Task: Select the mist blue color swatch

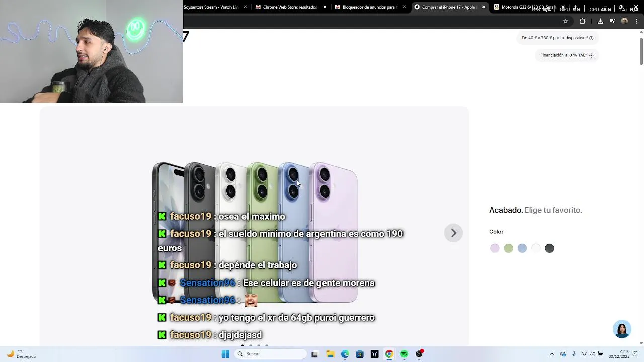Action: click(522, 248)
